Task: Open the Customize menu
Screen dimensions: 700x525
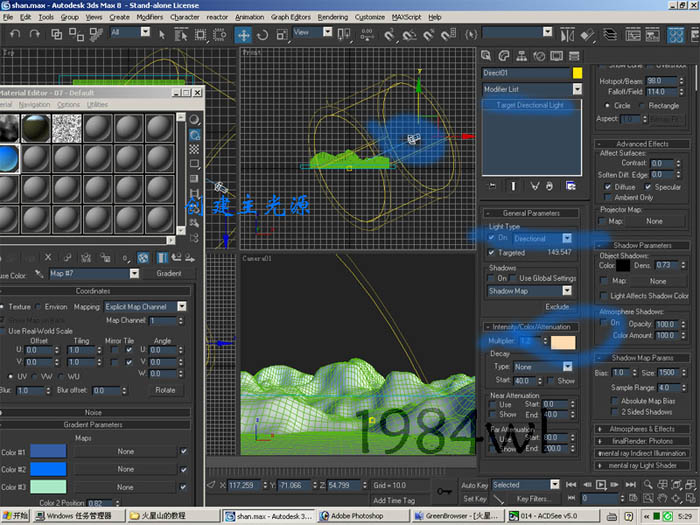Action: click(370, 17)
